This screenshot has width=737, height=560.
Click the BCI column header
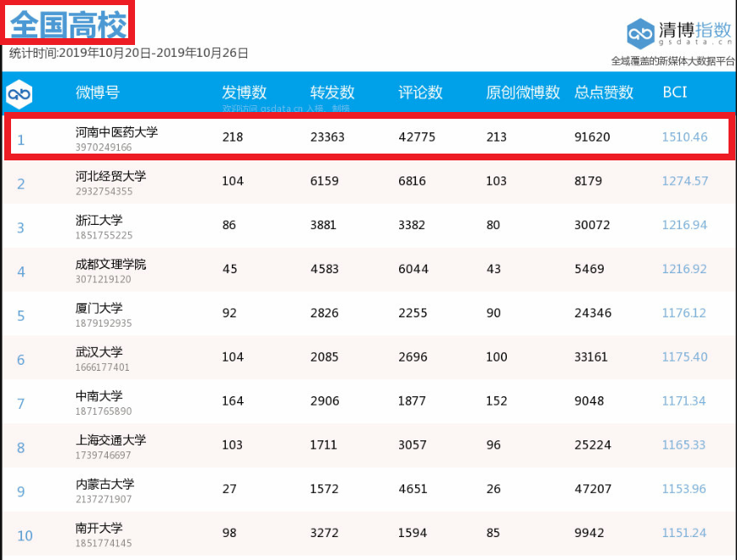click(675, 92)
